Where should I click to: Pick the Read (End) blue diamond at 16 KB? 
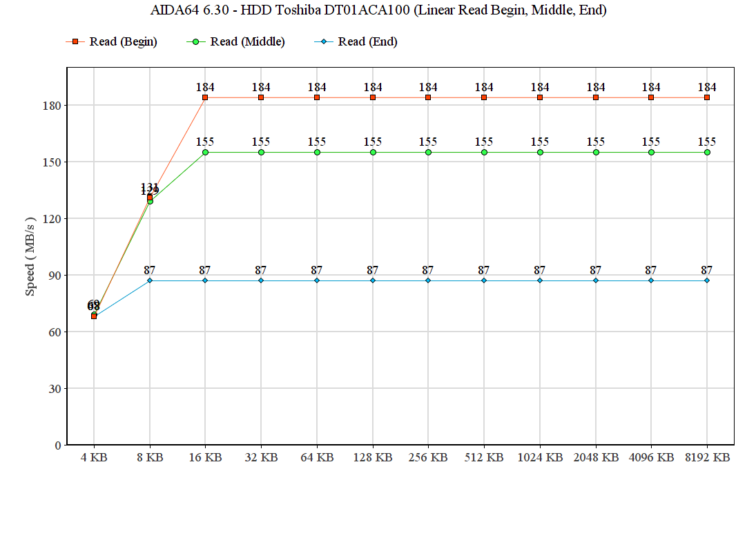point(205,280)
